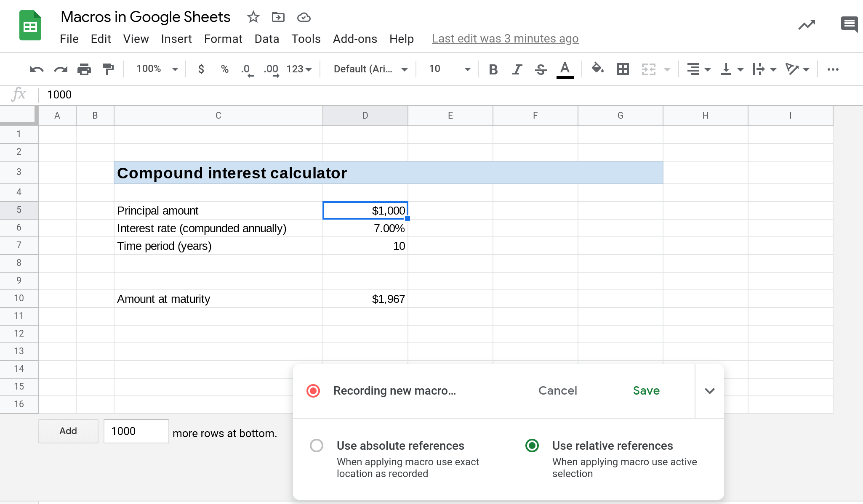Select the Paint format tool
The image size is (863, 504).
tap(108, 69)
